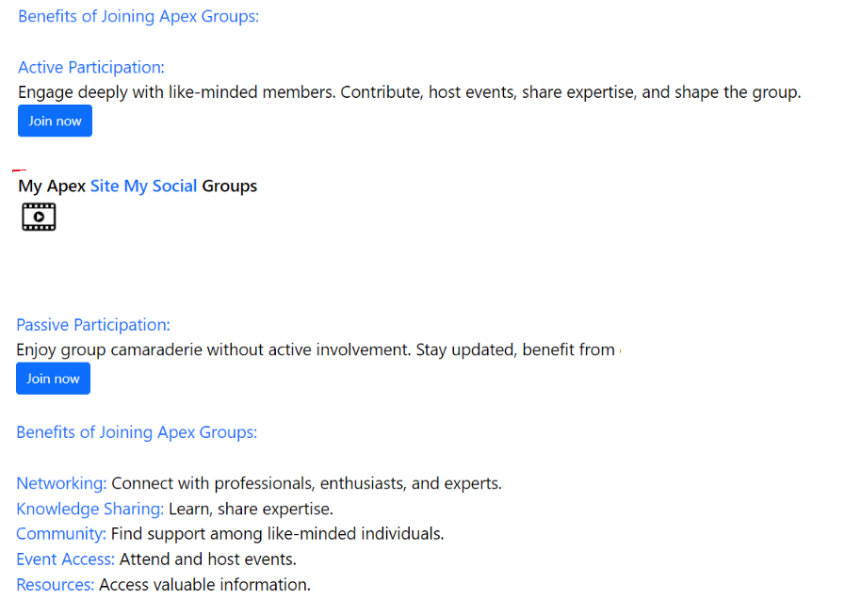The width and height of the screenshot is (845, 616).
Task: Open the Active Participation link
Action: point(91,68)
